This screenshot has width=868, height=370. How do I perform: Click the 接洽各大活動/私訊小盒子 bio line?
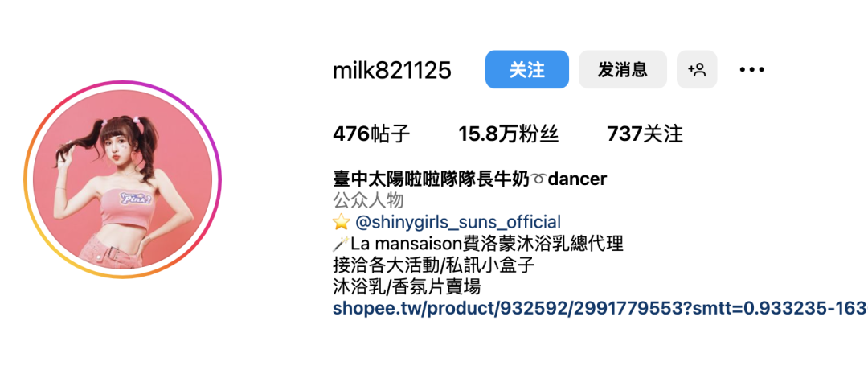pyautogui.click(x=433, y=265)
